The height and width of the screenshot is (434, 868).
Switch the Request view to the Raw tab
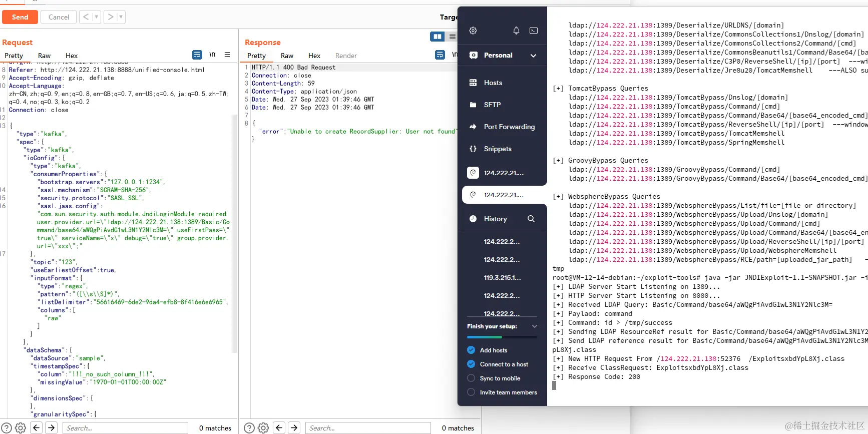(x=44, y=56)
